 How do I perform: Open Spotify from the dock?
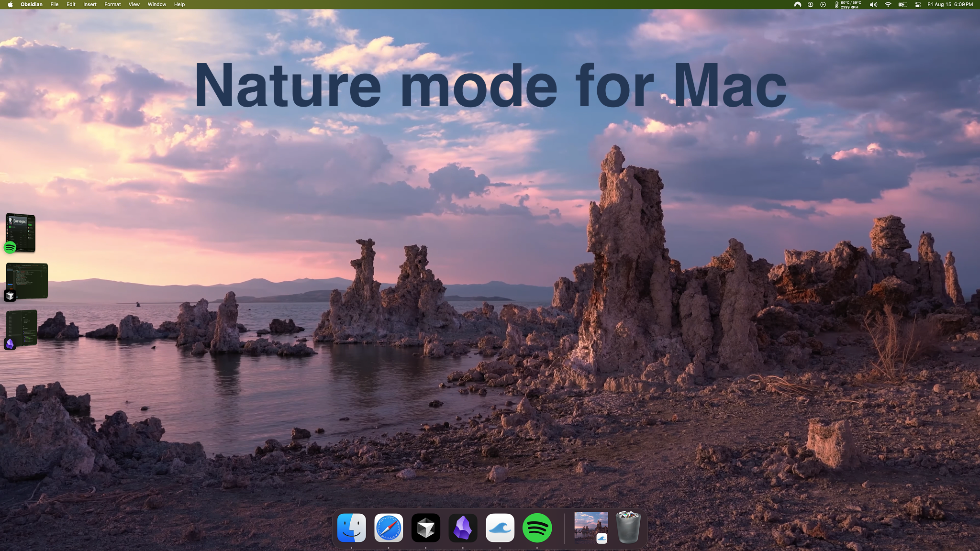click(x=537, y=528)
